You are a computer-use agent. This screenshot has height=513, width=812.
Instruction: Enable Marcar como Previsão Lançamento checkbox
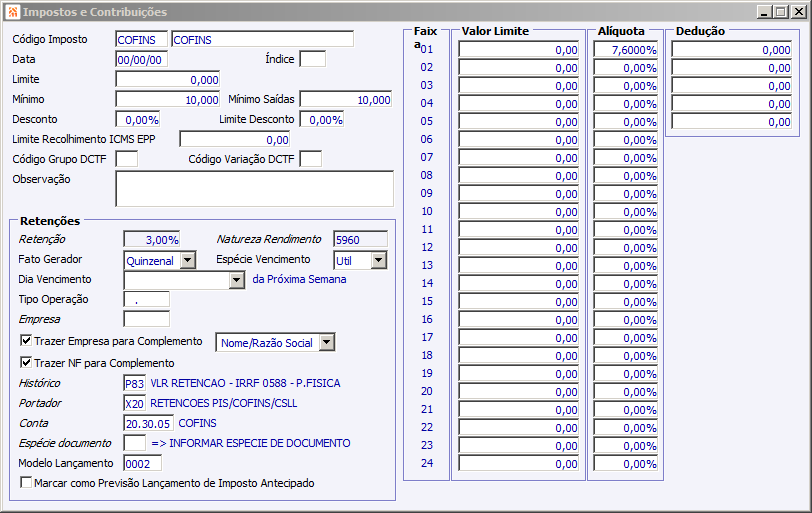(x=26, y=482)
